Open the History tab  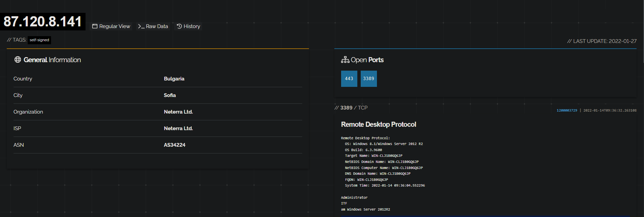coord(188,26)
